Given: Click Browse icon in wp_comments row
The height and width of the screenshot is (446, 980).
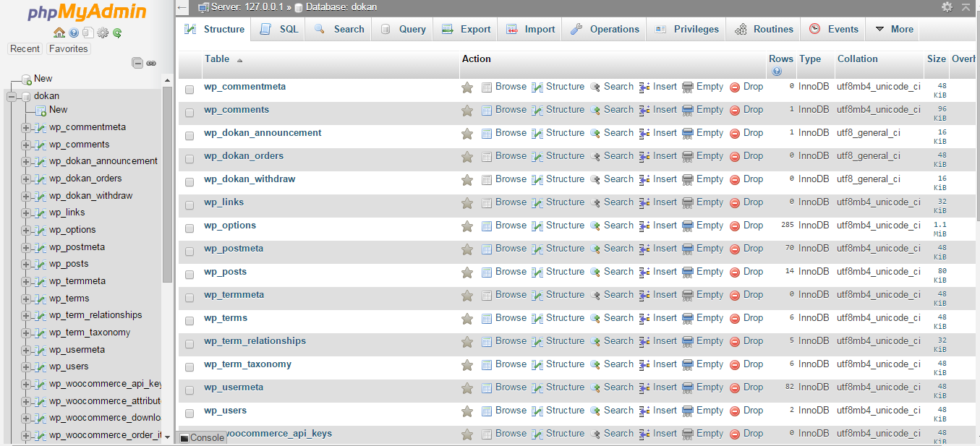Looking at the screenshot, I should 487,111.
